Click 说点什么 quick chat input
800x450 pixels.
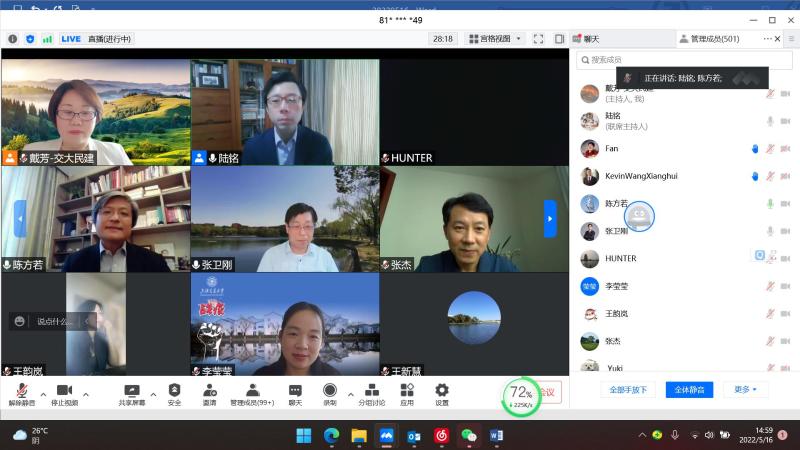click(x=55, y=321)
